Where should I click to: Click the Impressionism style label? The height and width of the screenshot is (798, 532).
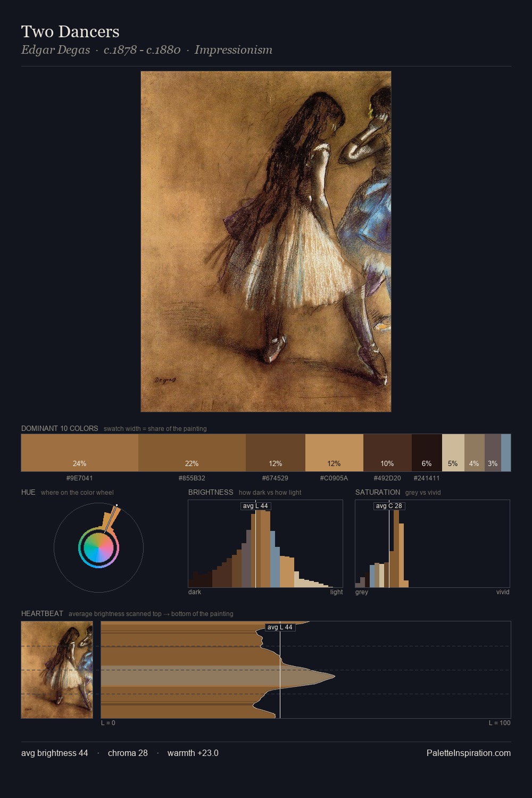click(234, 50)
